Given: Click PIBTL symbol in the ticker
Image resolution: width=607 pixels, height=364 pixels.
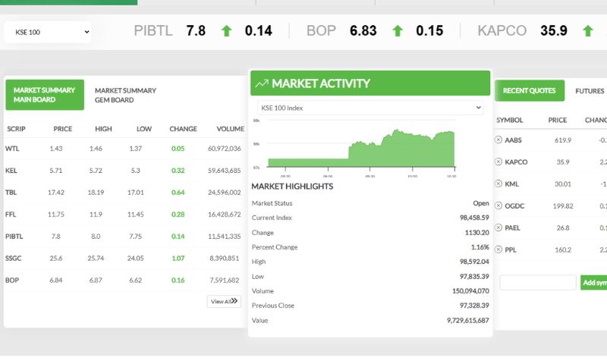Looking at the screenshot, I should click(153, 30).
